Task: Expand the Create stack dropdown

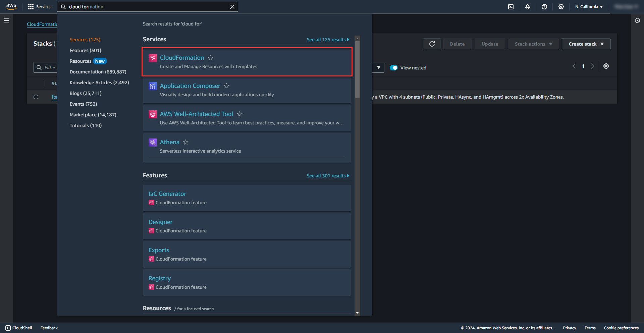Action: 586,44
